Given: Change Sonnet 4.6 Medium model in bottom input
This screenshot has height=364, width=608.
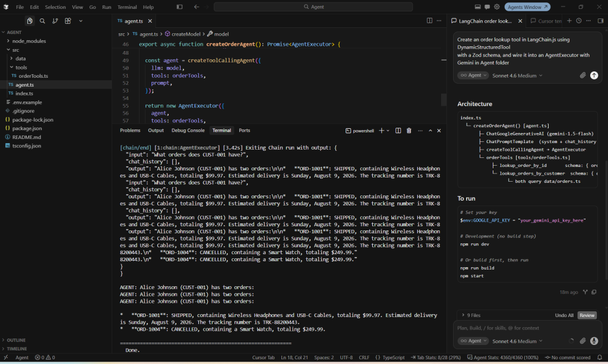Looking at the screenshot, I should 517,341.
